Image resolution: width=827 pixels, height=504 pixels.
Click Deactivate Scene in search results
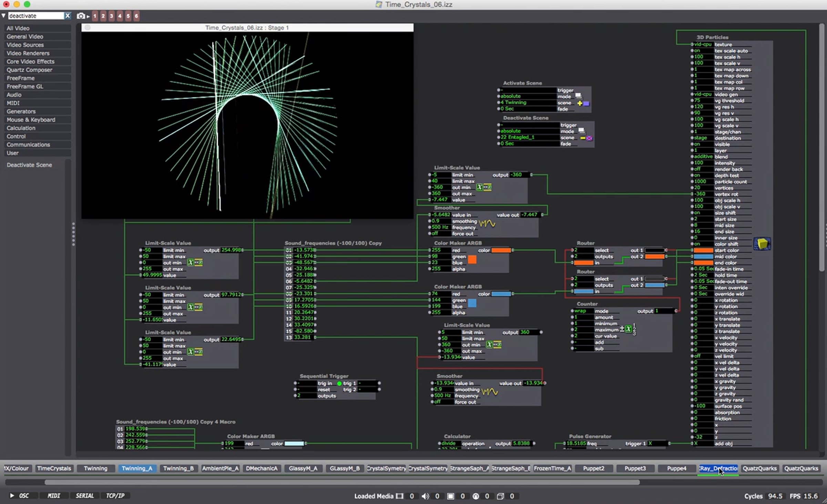[x=29, y=165]
